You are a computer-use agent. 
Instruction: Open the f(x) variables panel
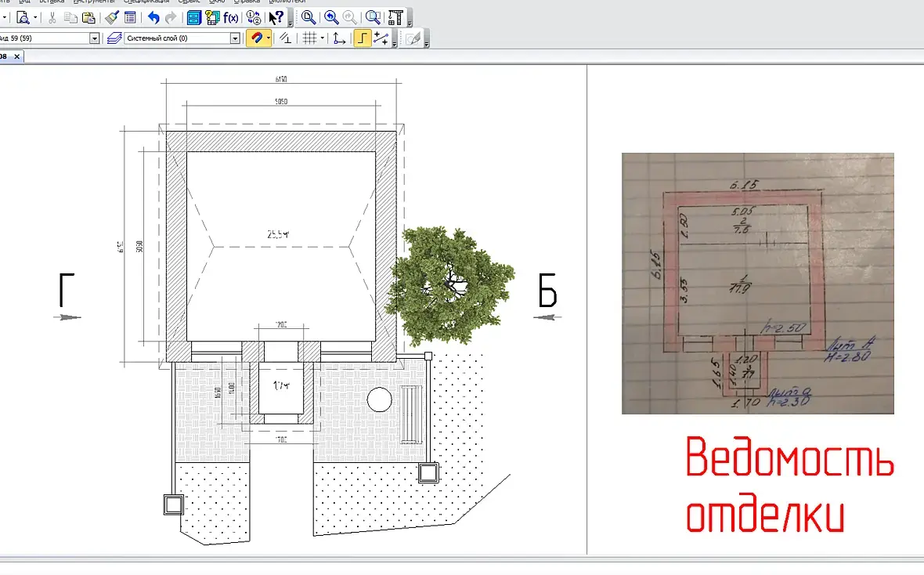231,18
